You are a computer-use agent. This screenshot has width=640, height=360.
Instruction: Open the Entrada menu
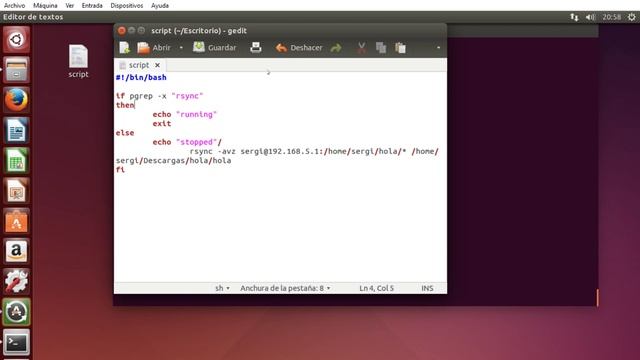pyautogui.click(x=92, y=6)
